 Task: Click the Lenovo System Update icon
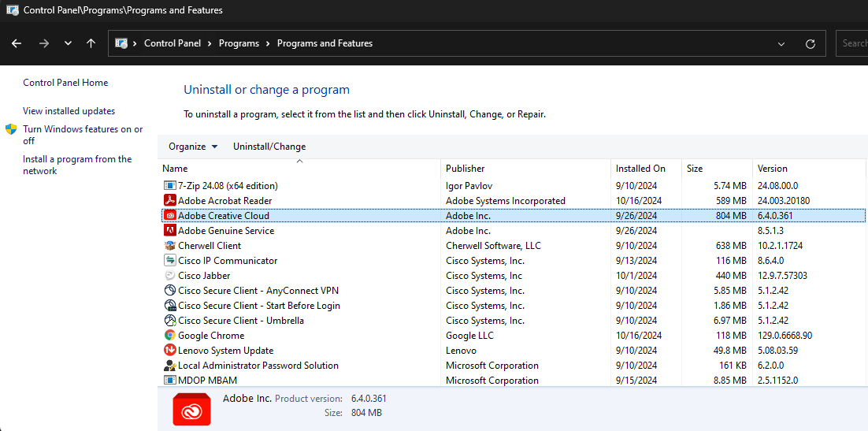[169, 350]
